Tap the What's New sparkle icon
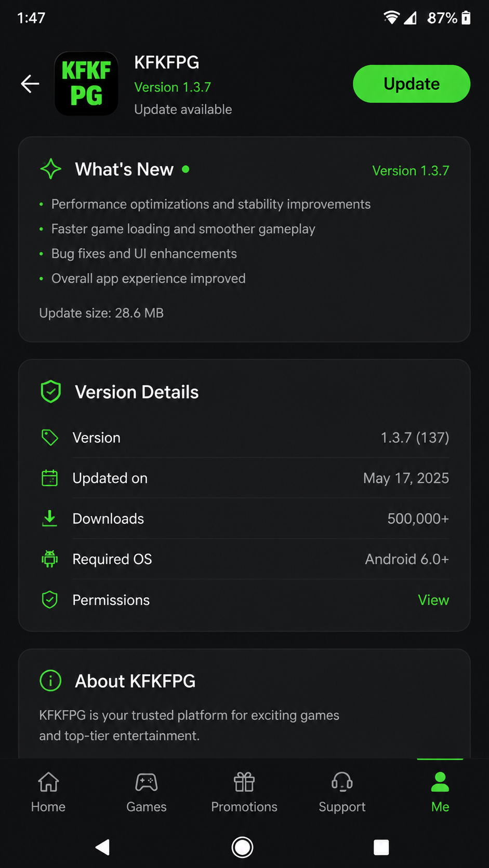The image size is (489, 868). (x=50, y=169)
